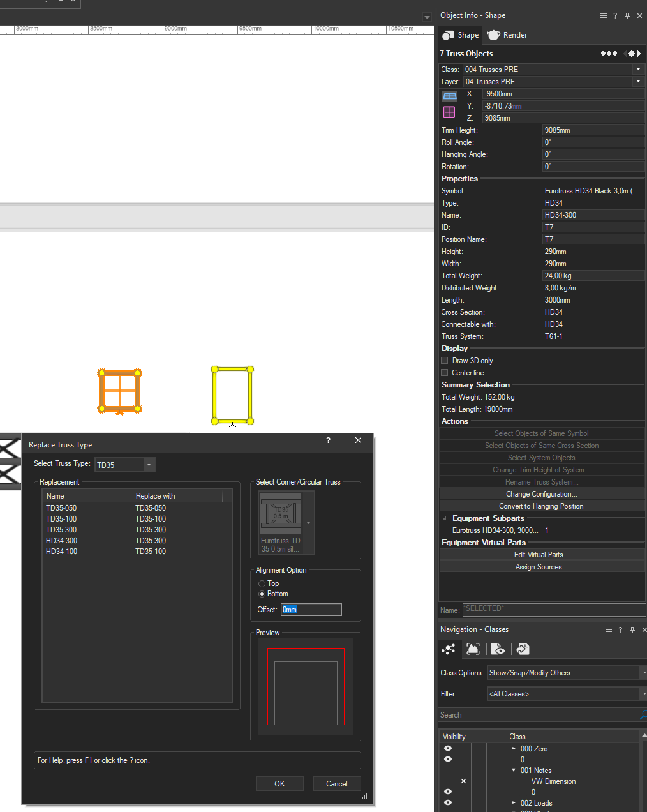Viewport: 647px width, 812px height.
Task: Click the Offset input field
Action: tap(311, 610)
